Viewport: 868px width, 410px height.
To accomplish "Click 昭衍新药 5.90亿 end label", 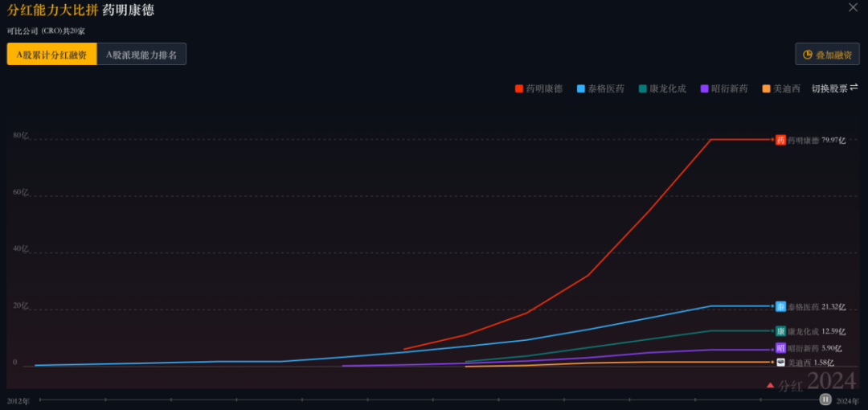I will point(815,349).
